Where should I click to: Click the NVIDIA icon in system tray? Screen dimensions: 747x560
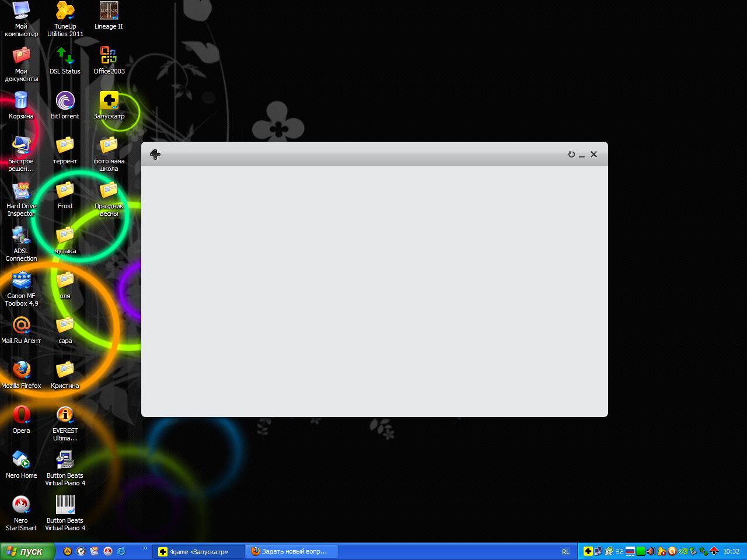click(x=682, y=551)
